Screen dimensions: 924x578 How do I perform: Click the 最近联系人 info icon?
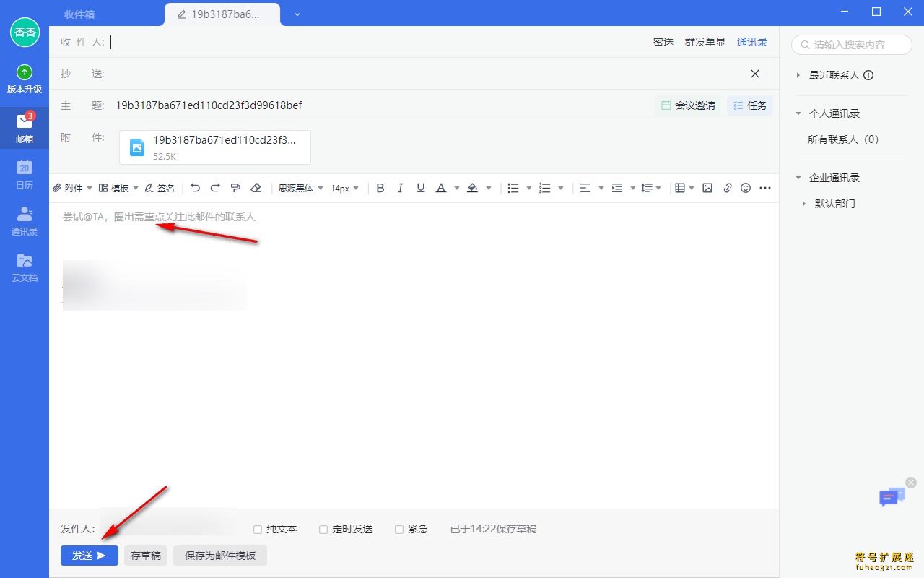tap(868, 75)
